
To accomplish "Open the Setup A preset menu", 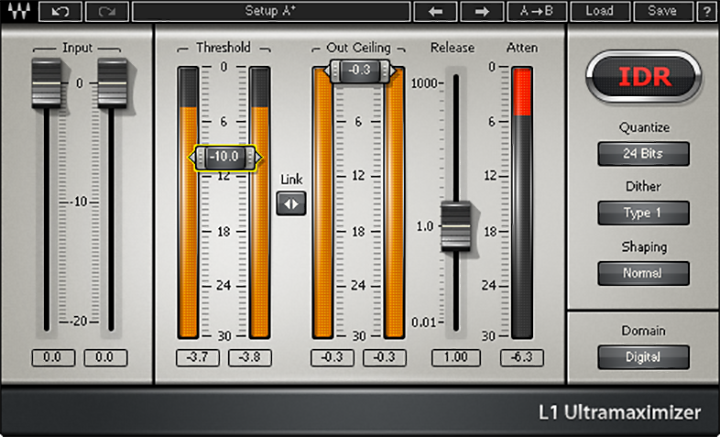I will (271, 11).
